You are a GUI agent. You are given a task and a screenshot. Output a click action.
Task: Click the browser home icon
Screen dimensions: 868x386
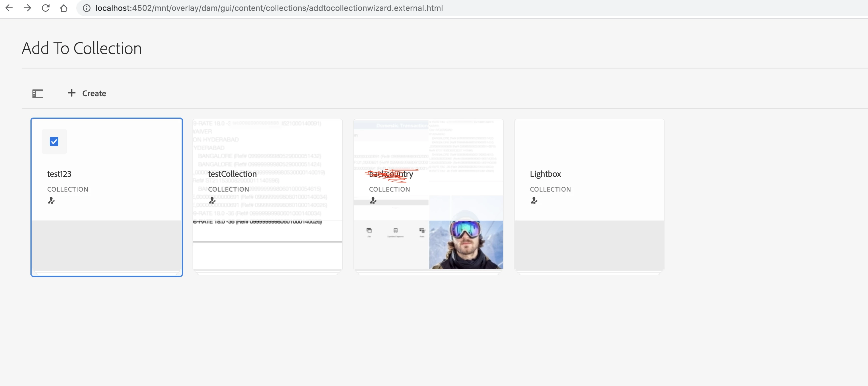(64, 8)
